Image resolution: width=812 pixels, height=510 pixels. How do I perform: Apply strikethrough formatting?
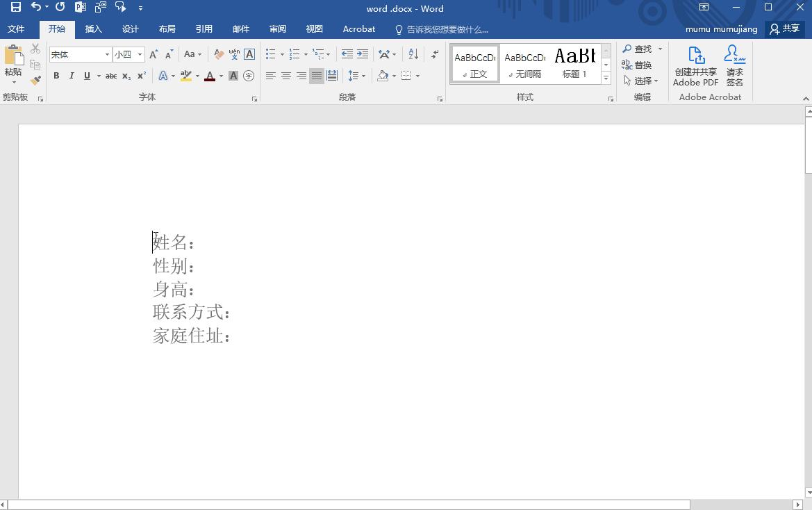tap(110, 76)
